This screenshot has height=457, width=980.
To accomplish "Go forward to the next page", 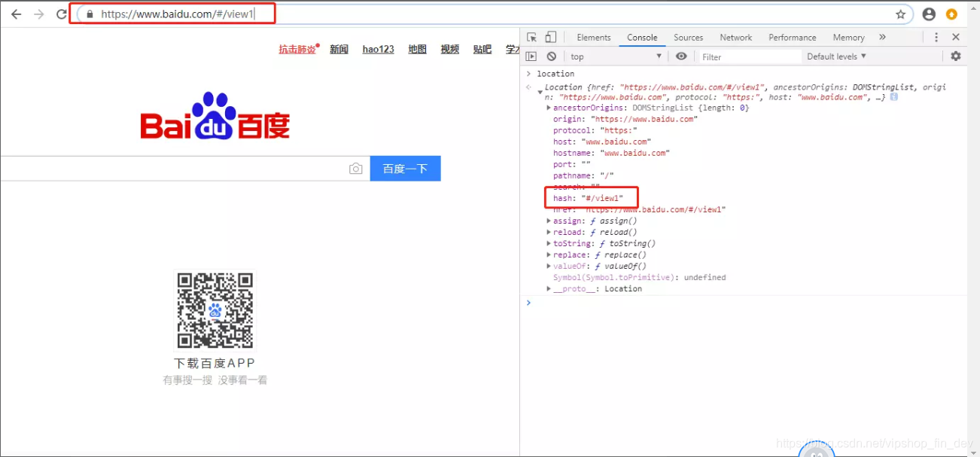I will (38, 14).
